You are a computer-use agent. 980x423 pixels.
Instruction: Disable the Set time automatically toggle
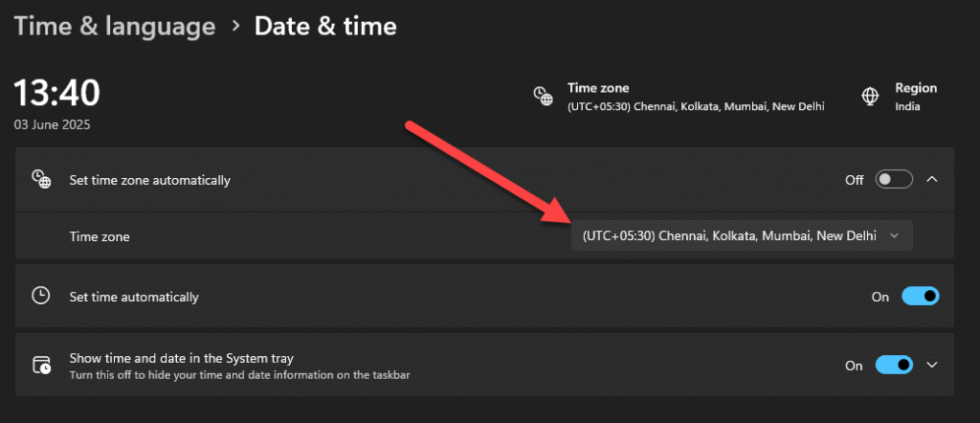[x=920, y=296]
